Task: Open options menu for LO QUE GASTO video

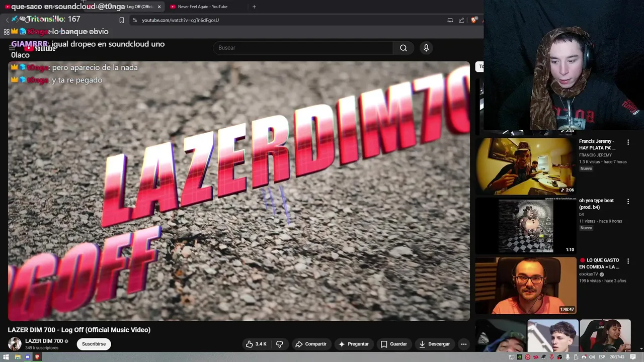Action: [628, 261]
